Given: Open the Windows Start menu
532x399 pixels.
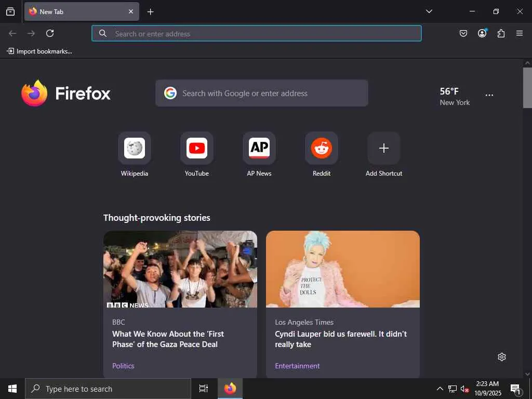Looking at the screenshot, I should tap(12, 389).
